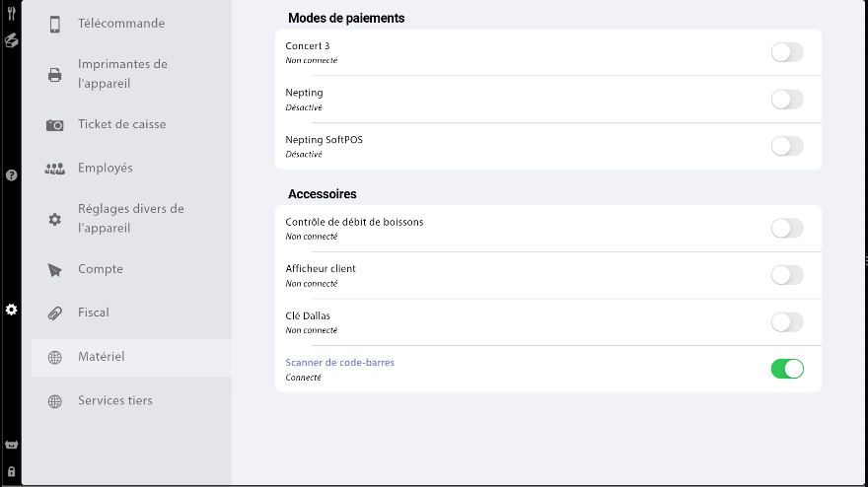
Task: Click the camera icon beside Ticket de caisse
Action: click(55, 125)
